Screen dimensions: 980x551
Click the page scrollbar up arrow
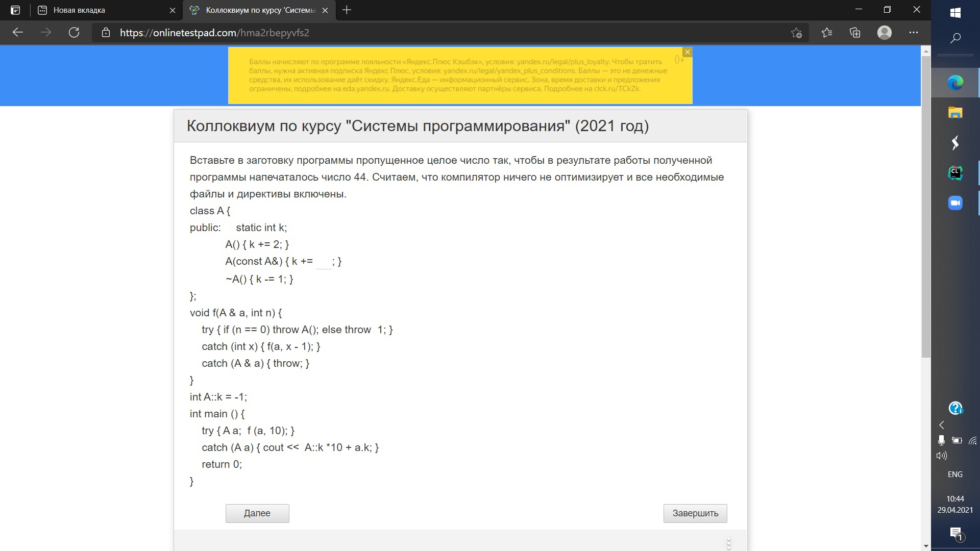click(926, 51)
